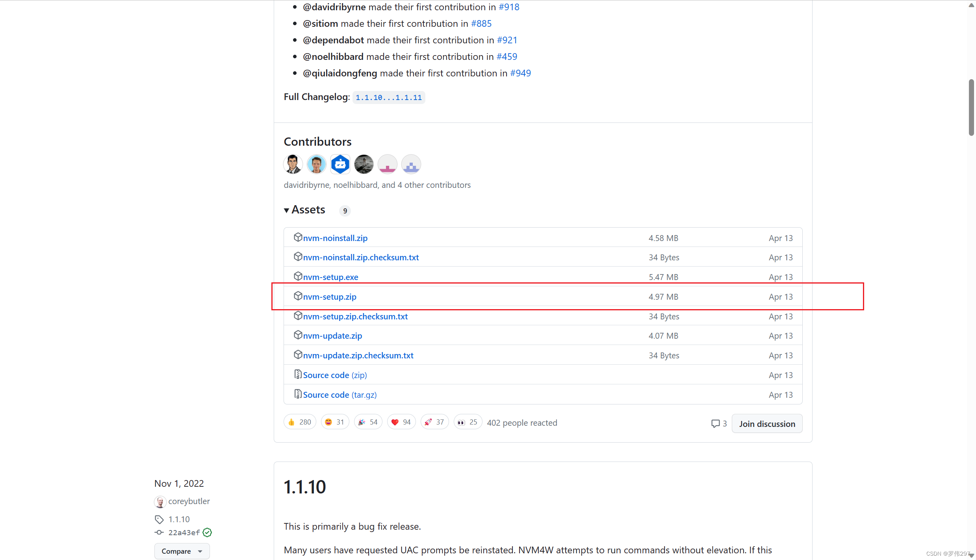Screen dimensions: 976x560
Task: Download nvm-setup.exe
Action: (x=330, y=277)
